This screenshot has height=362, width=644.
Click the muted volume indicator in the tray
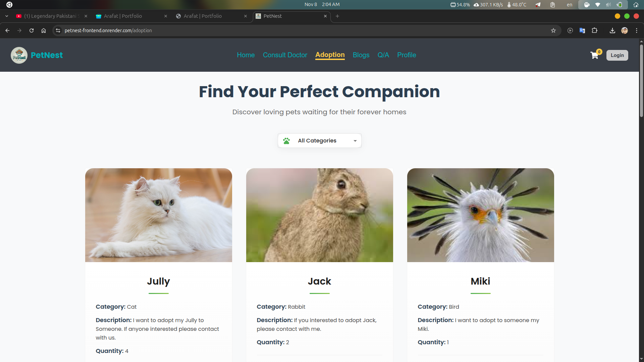609,5
